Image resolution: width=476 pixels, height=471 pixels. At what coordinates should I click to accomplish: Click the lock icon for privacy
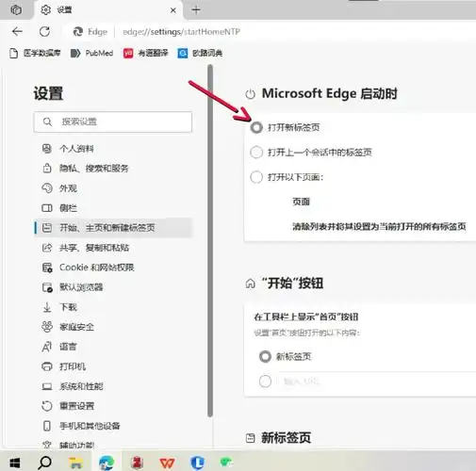click(x=47, y=168)
